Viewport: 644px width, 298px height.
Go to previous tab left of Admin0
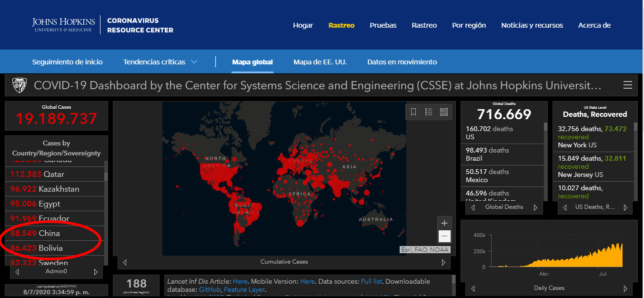tap(17, 272)
